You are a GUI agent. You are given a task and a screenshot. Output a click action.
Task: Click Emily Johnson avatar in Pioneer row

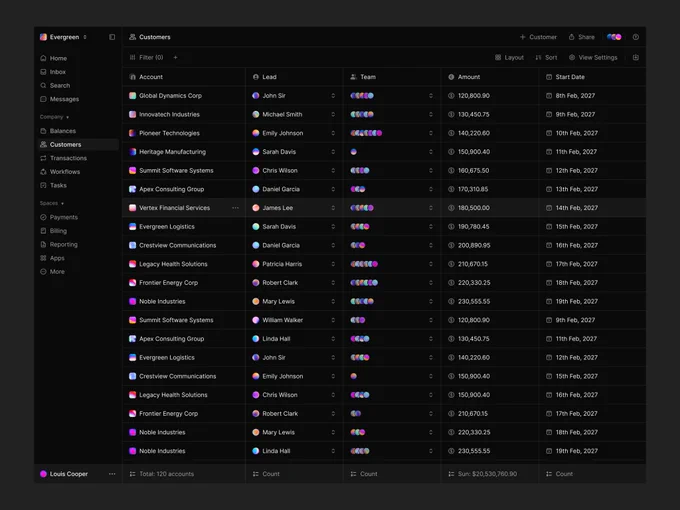pyautogui.click(x=256, y=133)
